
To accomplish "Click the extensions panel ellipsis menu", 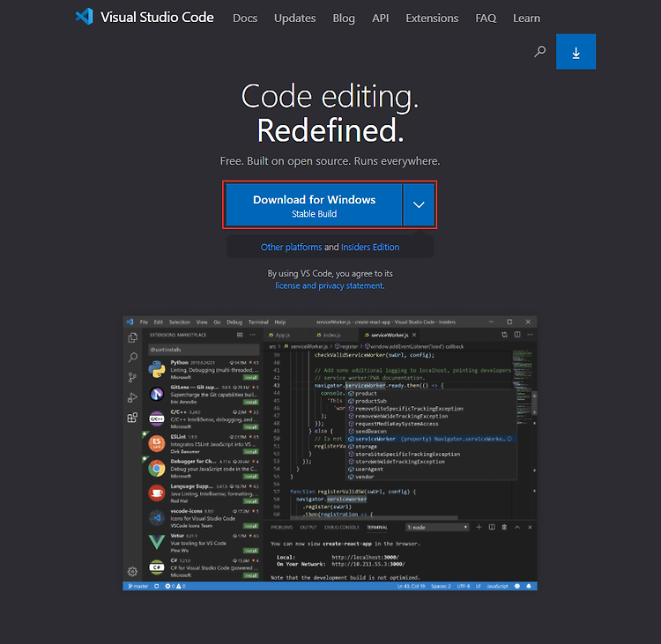I will coord(253,335).
